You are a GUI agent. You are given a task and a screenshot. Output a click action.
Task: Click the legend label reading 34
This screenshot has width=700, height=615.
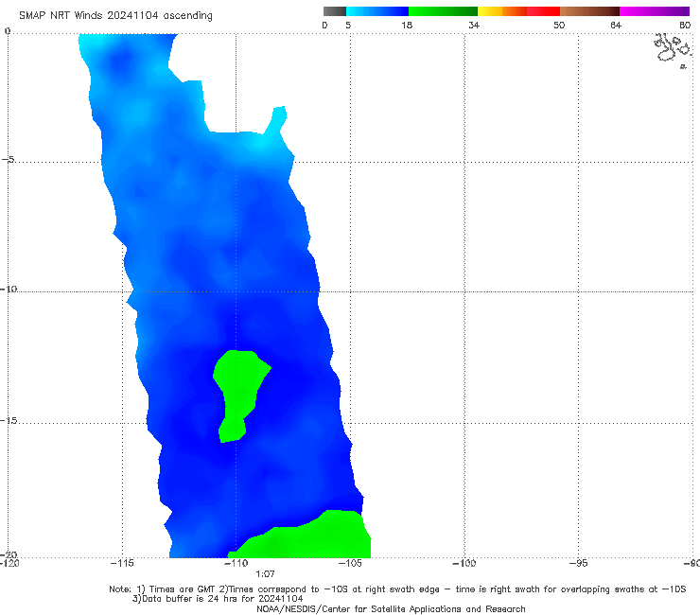[474, 25]
